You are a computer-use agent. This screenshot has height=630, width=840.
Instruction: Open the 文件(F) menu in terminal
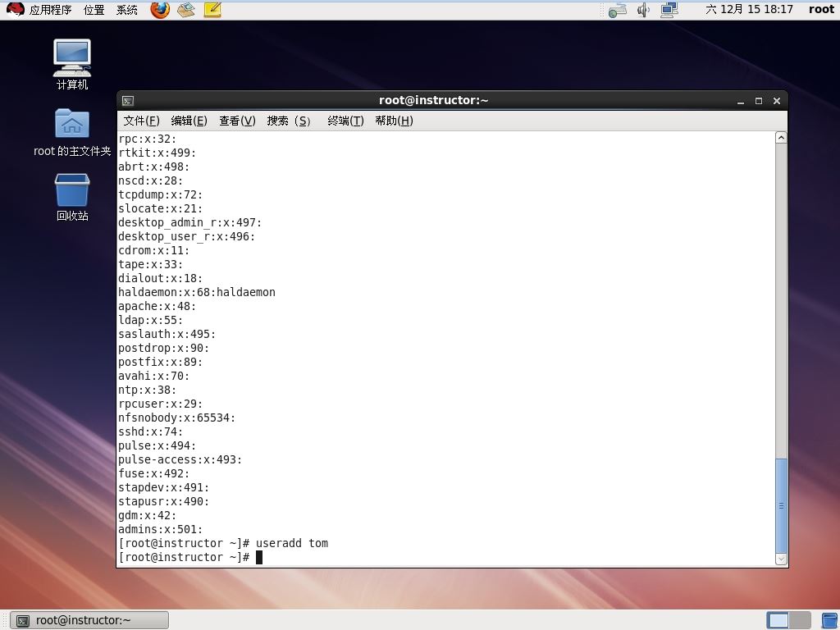tap(141, 121)
